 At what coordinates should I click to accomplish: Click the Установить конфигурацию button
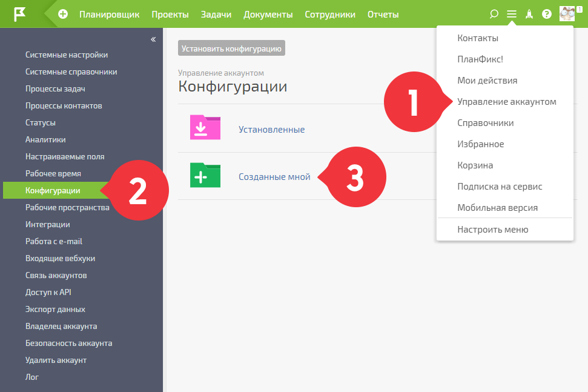(231, 48)
